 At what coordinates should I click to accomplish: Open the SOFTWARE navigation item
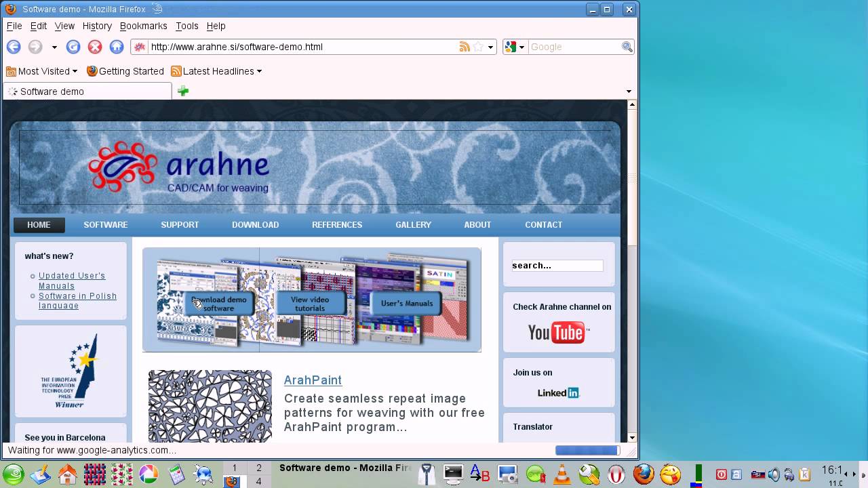[x=106, y=225]
